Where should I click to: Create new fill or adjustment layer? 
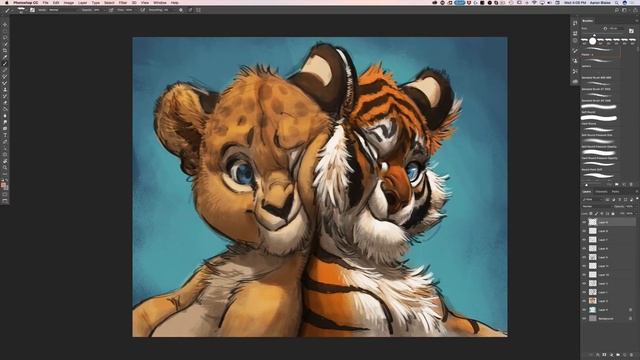pos(611,355)
